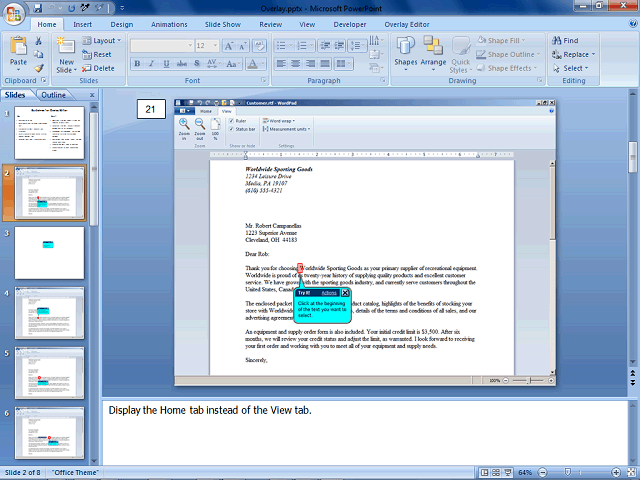Open the Review ribbon tab
The width and height of the screenshot is (640, 480).
[x=271, y=24]
